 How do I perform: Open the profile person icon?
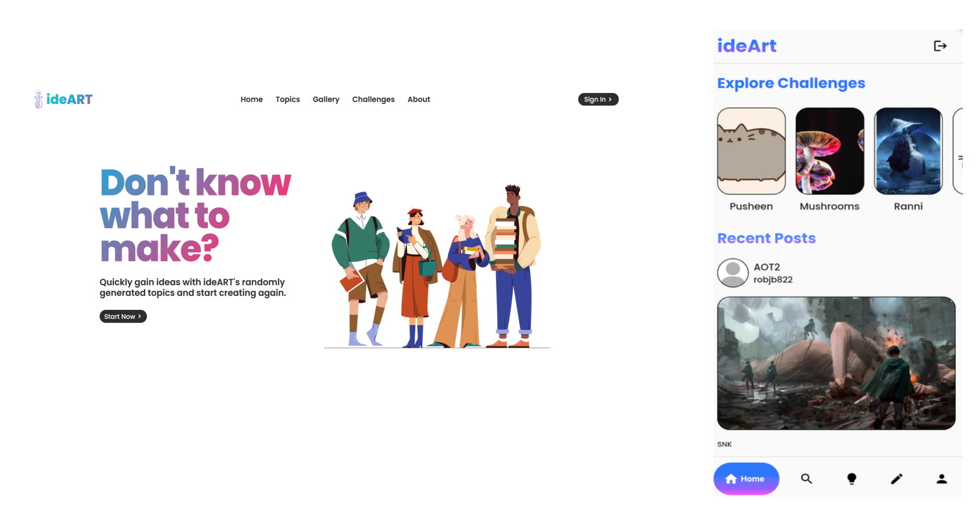pos(941,479)
